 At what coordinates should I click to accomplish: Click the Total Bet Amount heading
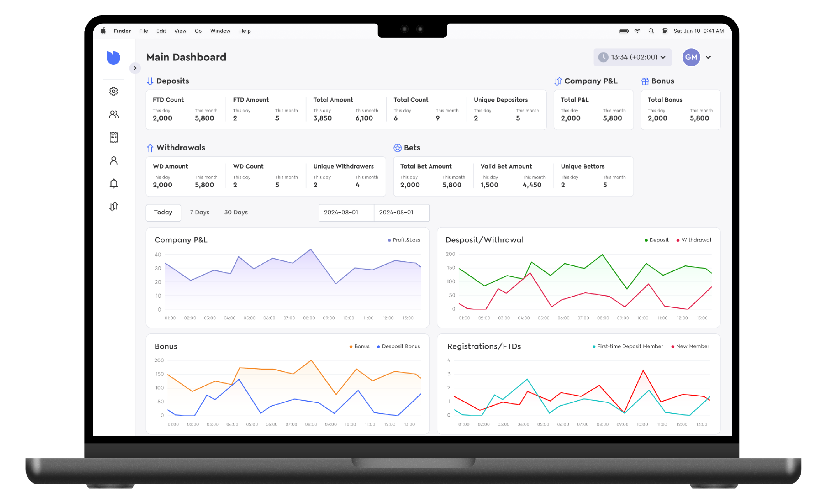(426, 166)
